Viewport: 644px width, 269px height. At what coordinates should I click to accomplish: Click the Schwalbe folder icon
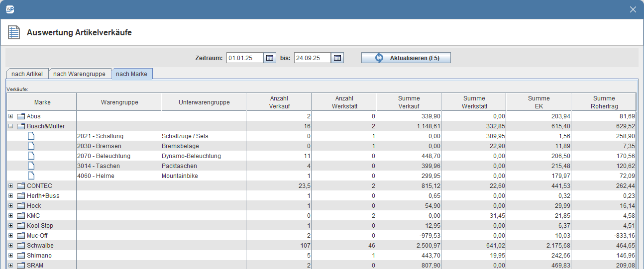[21, 246]
